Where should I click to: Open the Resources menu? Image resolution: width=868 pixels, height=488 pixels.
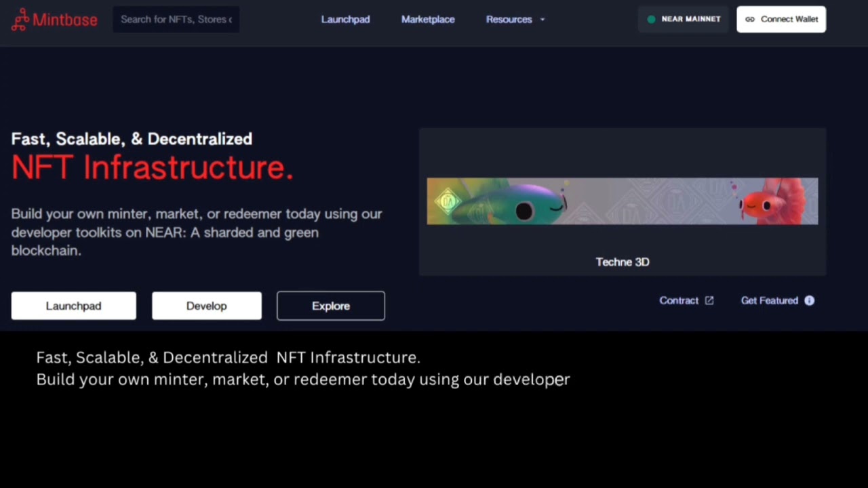click(515, 20)
